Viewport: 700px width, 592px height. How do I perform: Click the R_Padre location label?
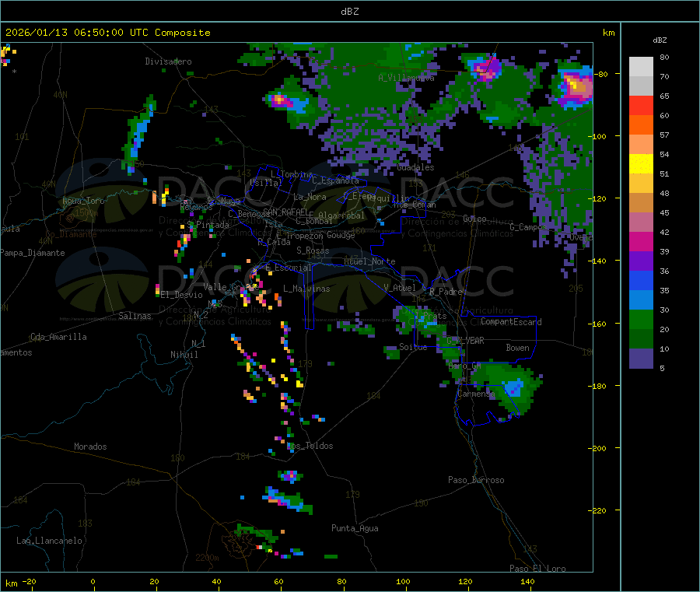[x=446, y=292]
